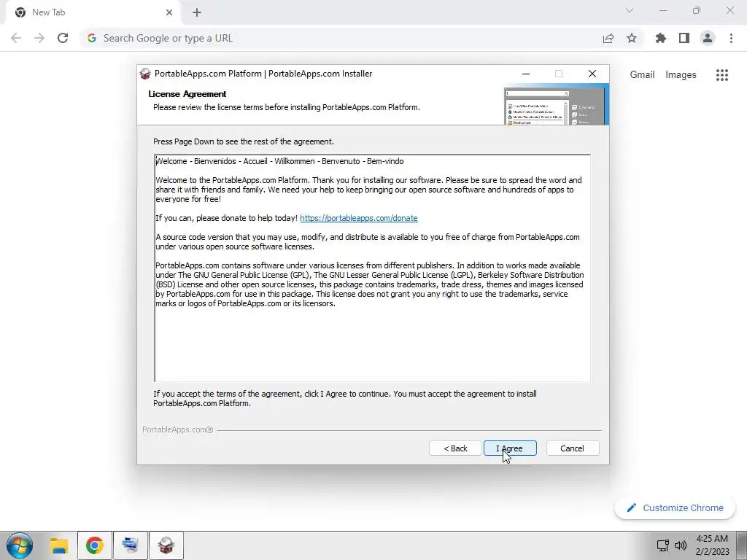Viewport: 747px width, 560px height.
Task: Toggle Chrome's side panel icon
Action: click(x=684, y=38)
